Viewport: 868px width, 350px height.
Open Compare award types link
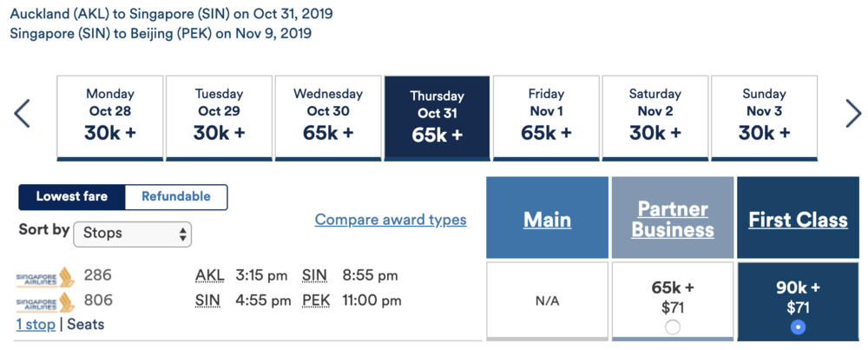coord(391,220)
